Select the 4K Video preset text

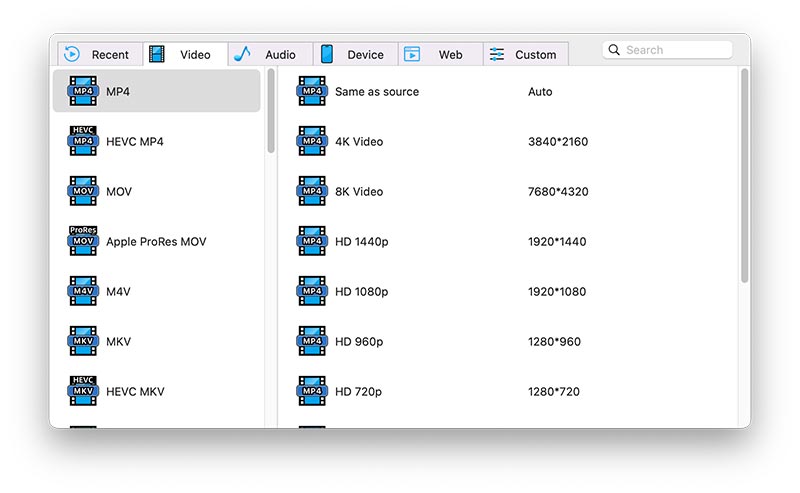[359, 141]
